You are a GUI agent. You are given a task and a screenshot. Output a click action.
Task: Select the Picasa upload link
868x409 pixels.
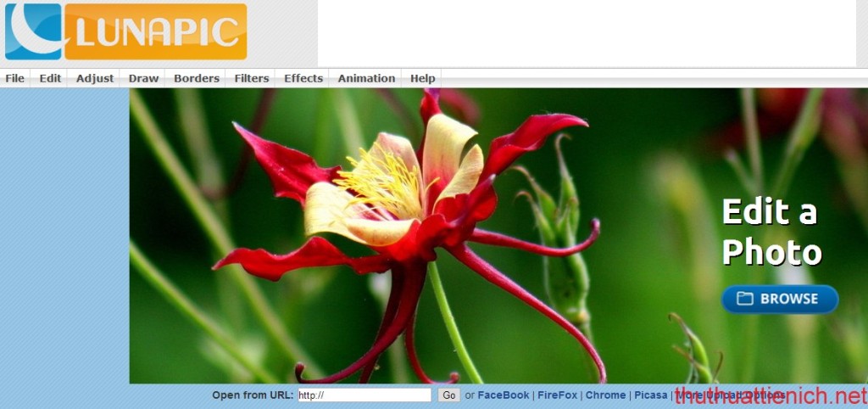pyautogui.click(x=651, y=395)
